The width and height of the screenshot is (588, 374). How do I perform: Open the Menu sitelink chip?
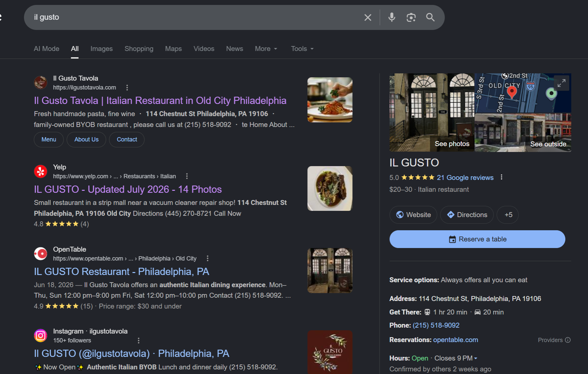pos(49,139)
